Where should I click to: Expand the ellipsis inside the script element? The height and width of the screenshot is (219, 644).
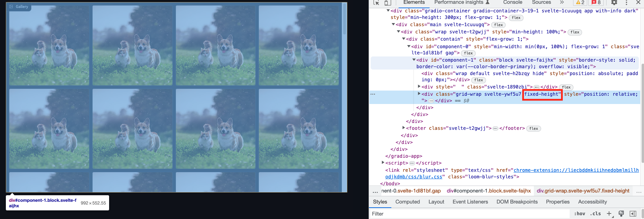click(412, 163)
